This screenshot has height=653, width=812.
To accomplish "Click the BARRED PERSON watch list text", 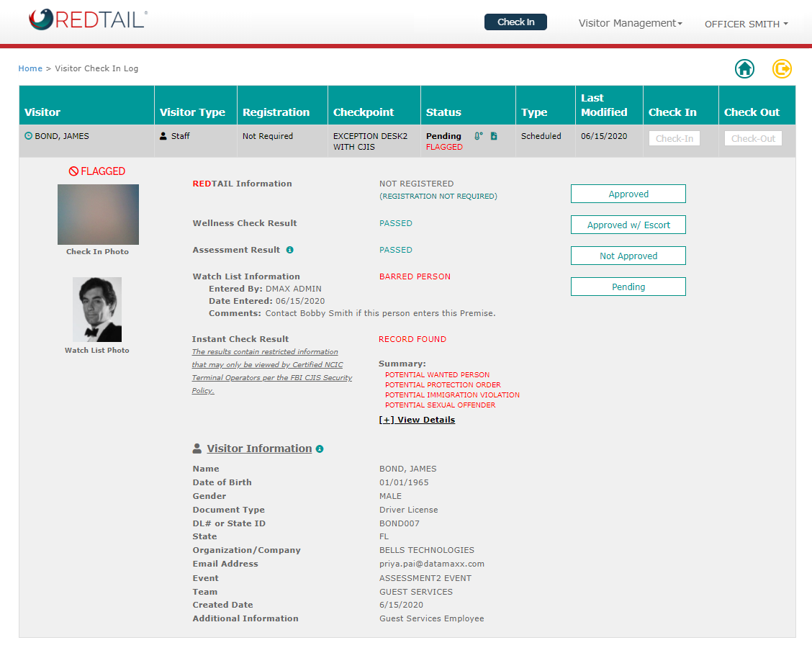I will 415,276.
